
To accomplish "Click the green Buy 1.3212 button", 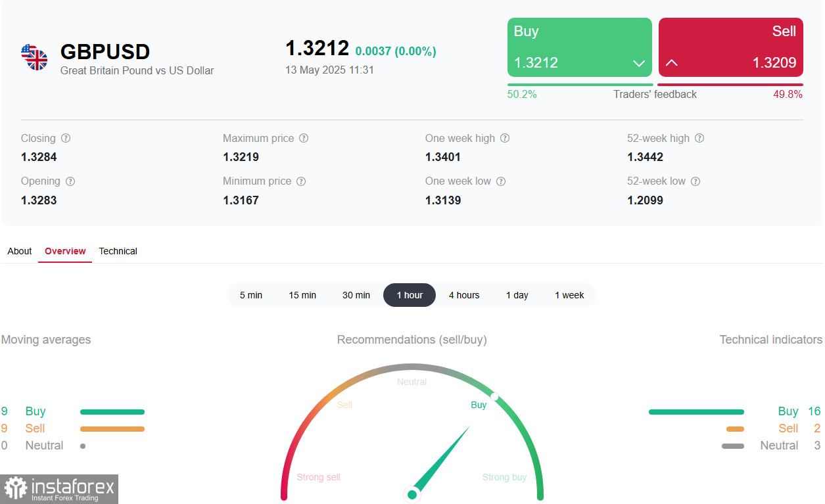I will click(x=580, y=47).
